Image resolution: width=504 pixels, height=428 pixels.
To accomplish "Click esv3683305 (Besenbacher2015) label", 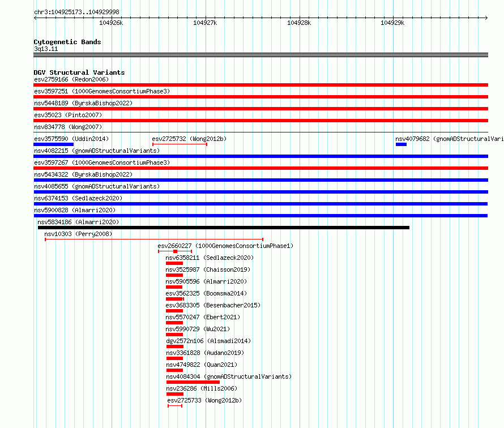I will [213, 305].
